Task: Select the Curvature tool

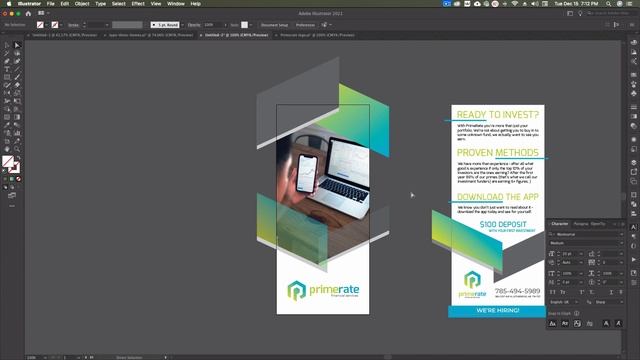Action: (x=17, y=61)
